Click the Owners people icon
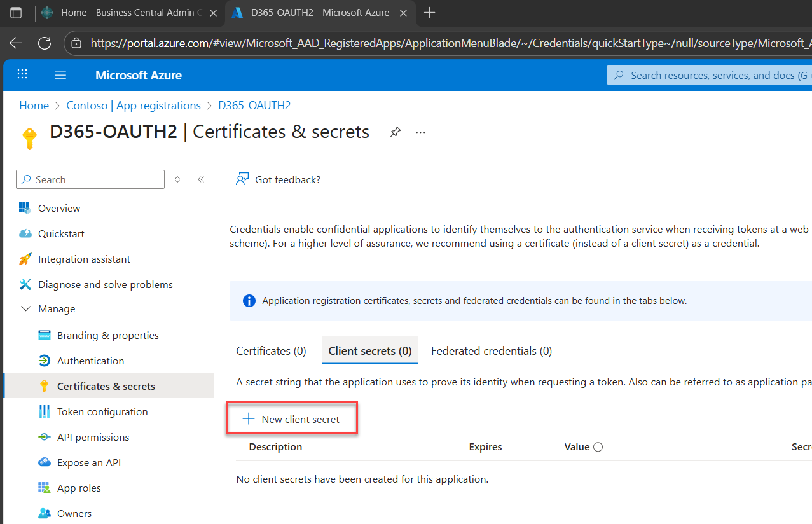This screenshot has height=524, width=812. [x=44, y=513]
